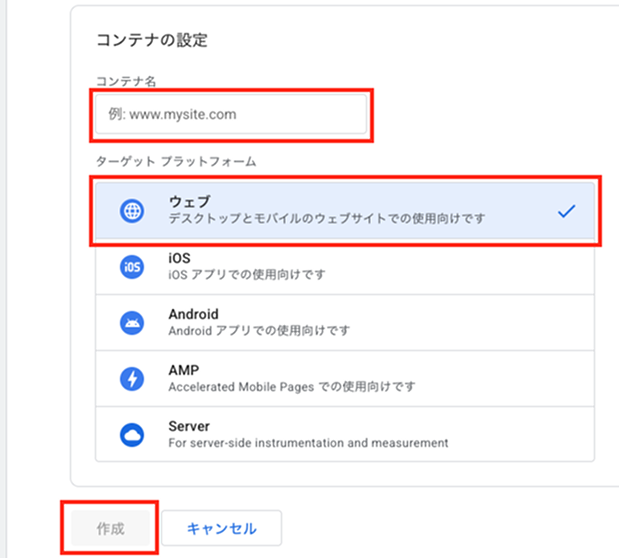619x558 pixels.
Task: Click the blue checkmark on ウェブ row
Action: tap(566, 211)
